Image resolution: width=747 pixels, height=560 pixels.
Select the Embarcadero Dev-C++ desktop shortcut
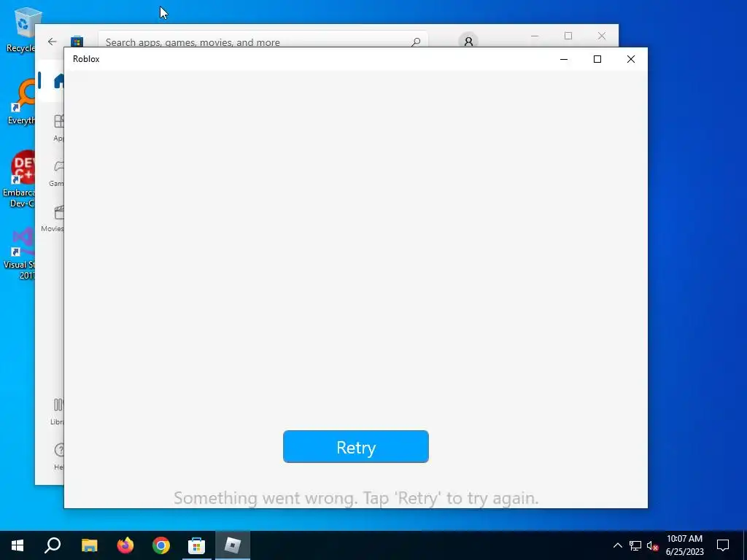tap(20, 179)
